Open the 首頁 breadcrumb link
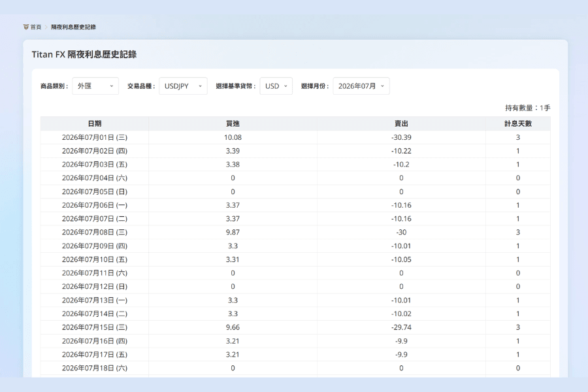This screenshot has width=588, height=392. tap(36, 27)
